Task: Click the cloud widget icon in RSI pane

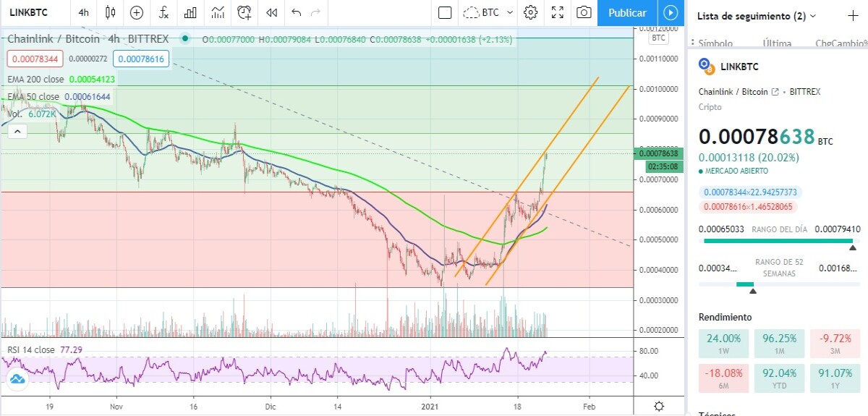Action: click(x=17, y=378)
